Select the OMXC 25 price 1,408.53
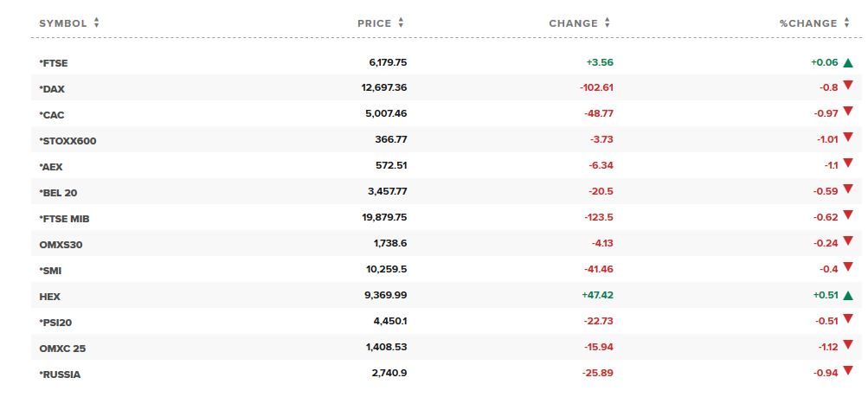The image size is (868, 397). coord(386,347)
